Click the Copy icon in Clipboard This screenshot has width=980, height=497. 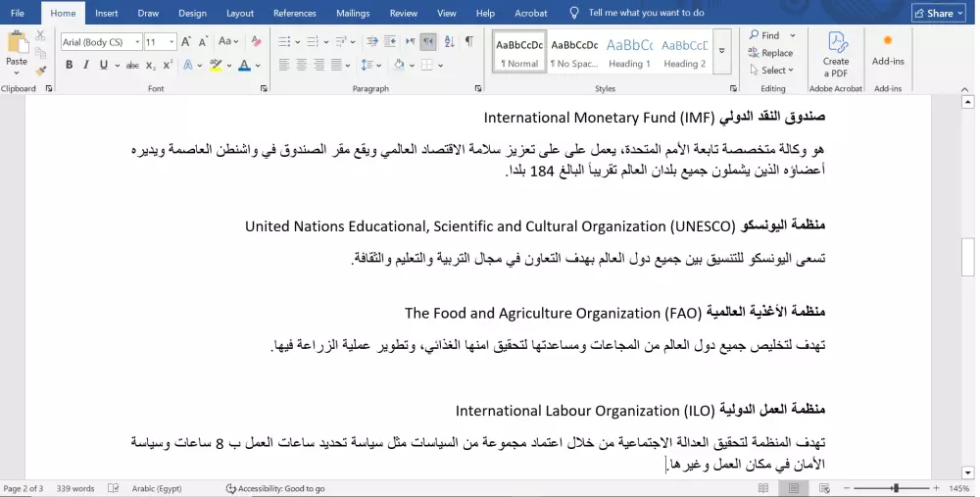[x=40, y=53]
